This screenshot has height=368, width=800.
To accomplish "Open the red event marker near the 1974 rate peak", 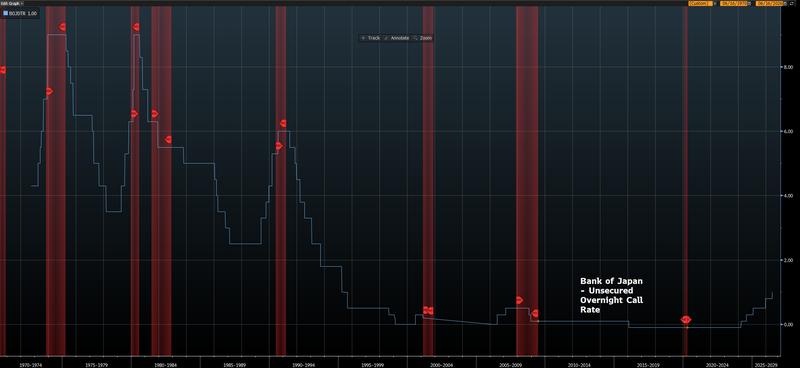I will point(62,27).
